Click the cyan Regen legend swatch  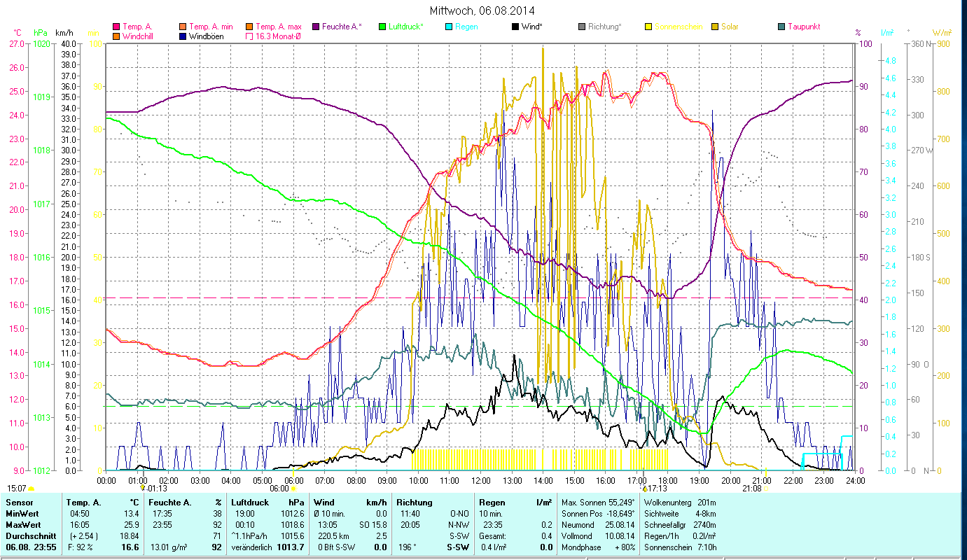click(449, 27)
